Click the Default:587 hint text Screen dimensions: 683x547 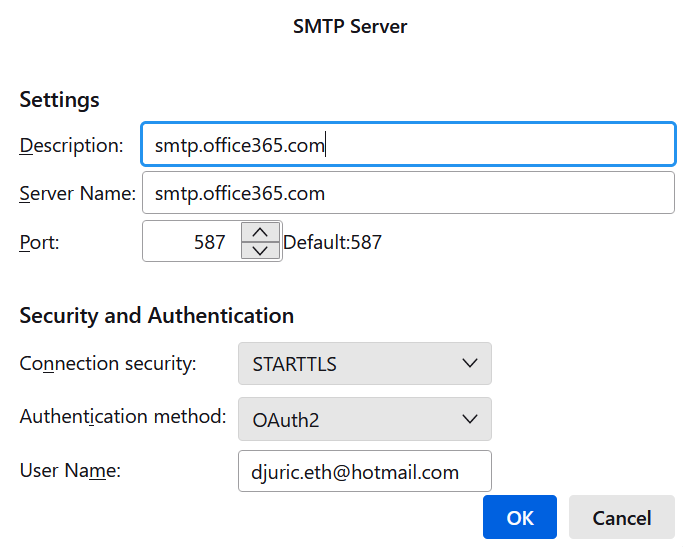pyautogui.click(x=332, y=242)
